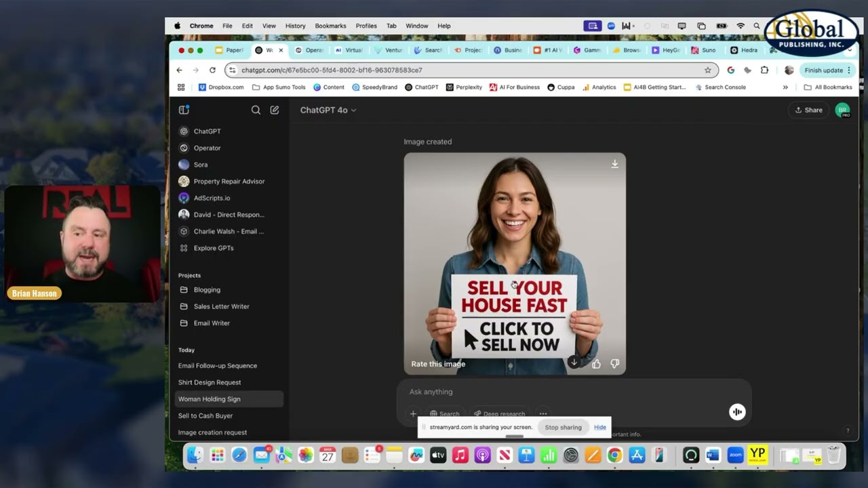Open the History menu in the menu bar
The width and height of the screenshot is (868, 488).
click(x=295, y=26)
